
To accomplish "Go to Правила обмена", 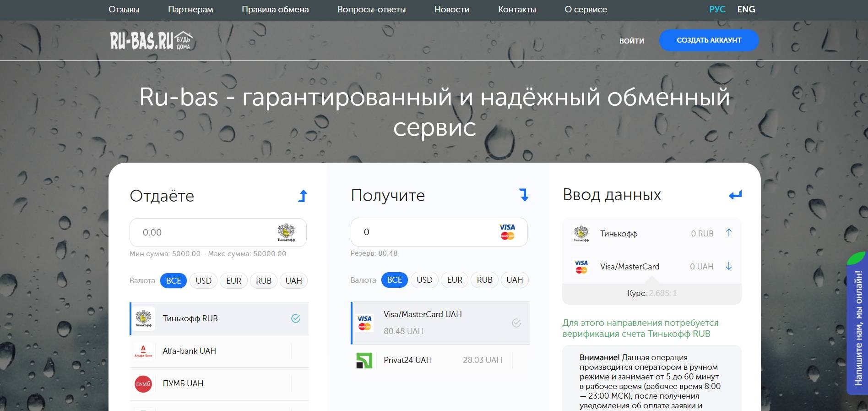I will [275, 9].
